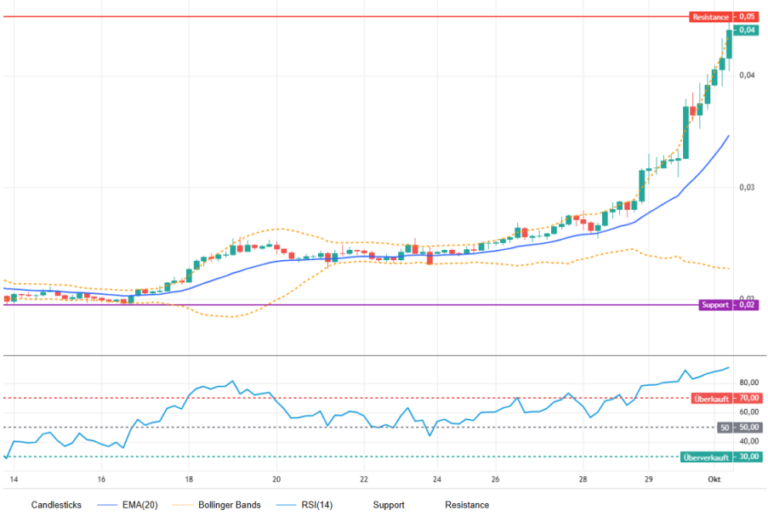Select the purple Support line tag

[x=715, y=305]
